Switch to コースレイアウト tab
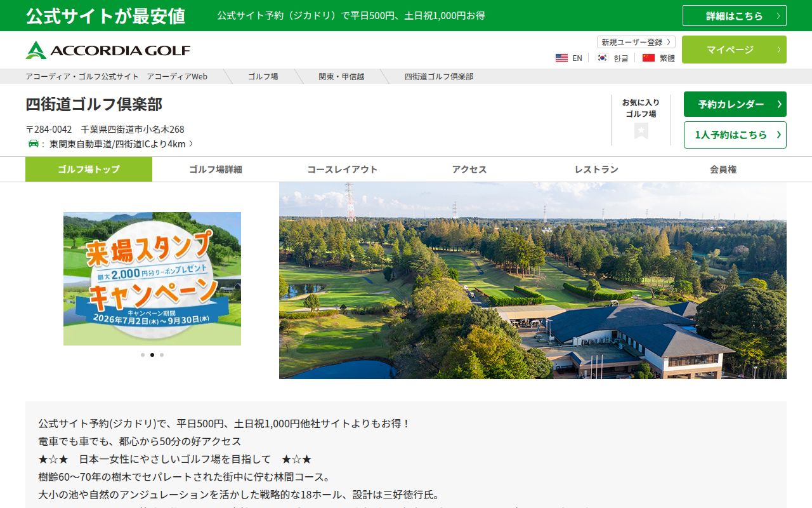This screenshot has width=812, height=508. coord(343,170)
